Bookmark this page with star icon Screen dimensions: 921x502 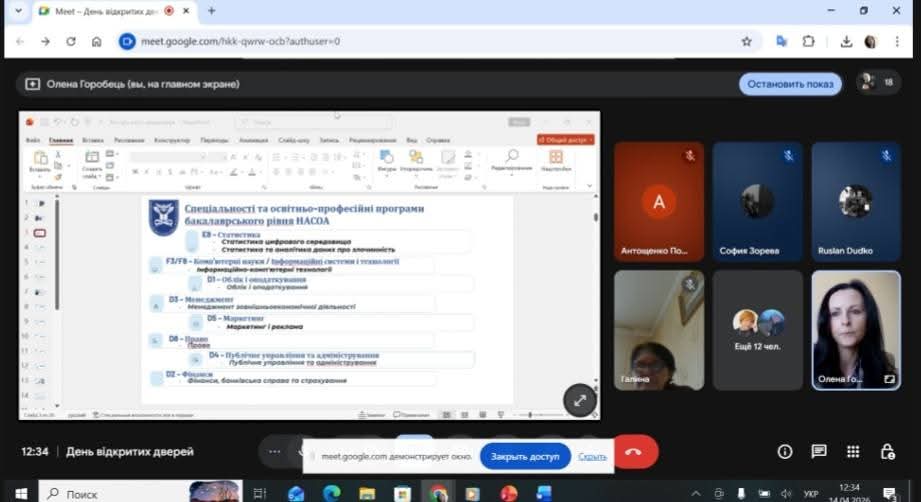click(746, 41)
